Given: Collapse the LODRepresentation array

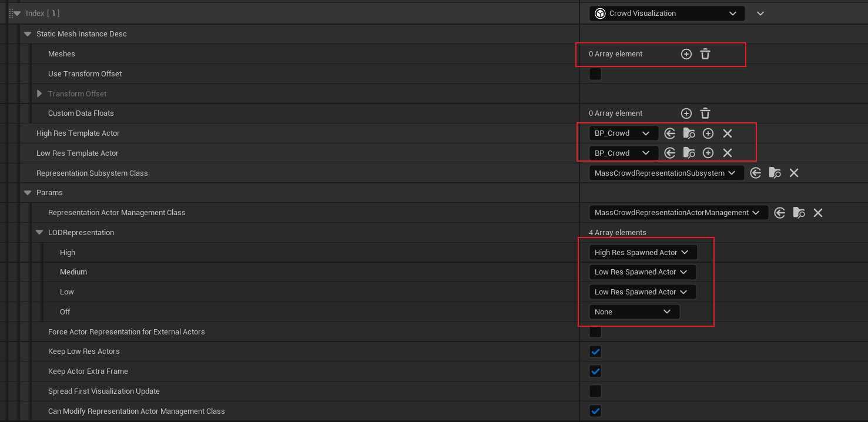Looking at the screenshot, I should [39, 233].
